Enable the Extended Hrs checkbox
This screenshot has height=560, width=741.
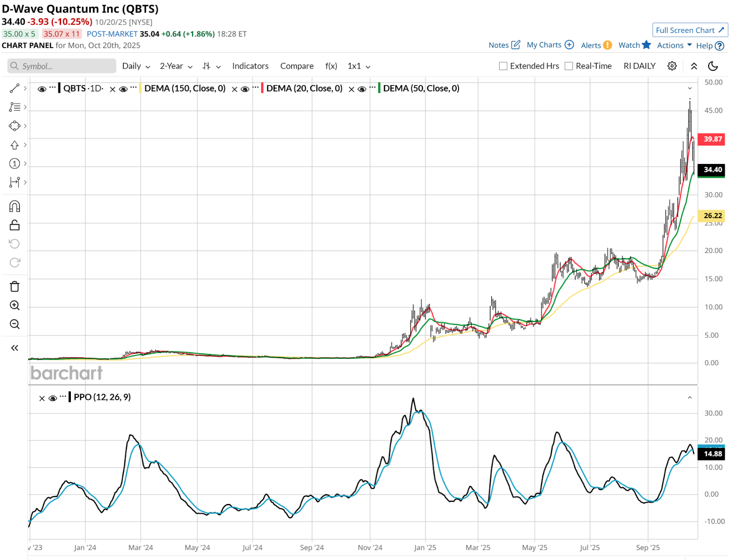[503, 66]
